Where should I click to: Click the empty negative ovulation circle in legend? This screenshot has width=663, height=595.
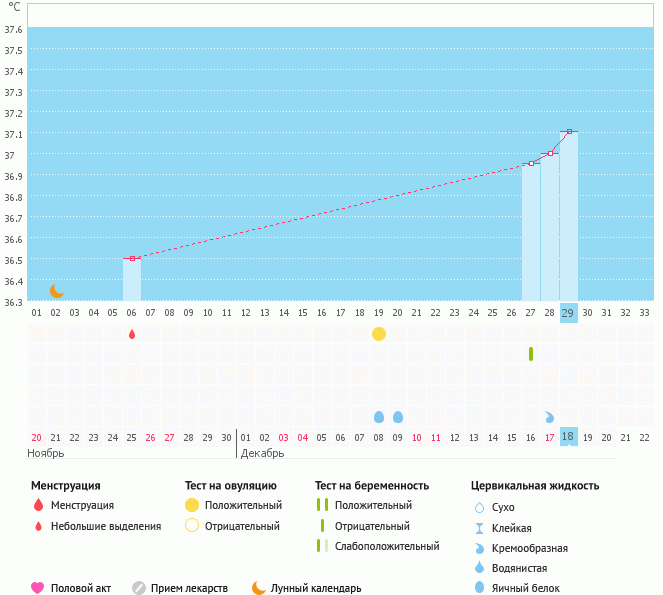192,526
